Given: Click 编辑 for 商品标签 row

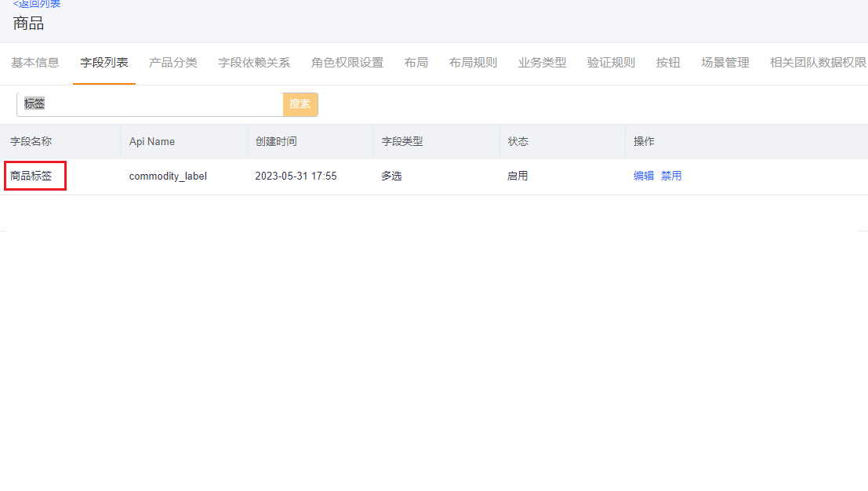Looking at the screenshot, I should [643, 176].
